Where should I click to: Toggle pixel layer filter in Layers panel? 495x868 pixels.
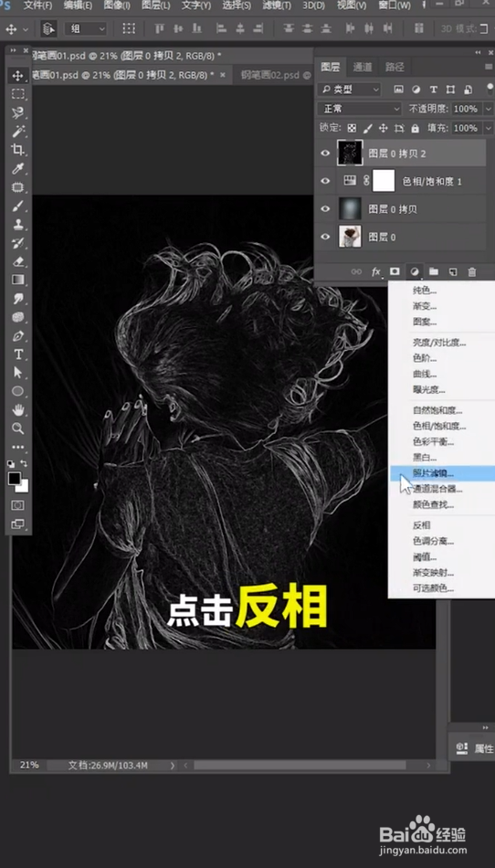[399, 90]
